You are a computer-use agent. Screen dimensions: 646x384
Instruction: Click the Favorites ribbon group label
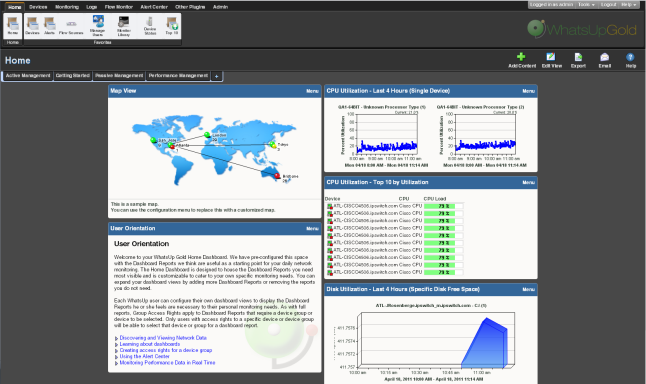click(102, 42)
